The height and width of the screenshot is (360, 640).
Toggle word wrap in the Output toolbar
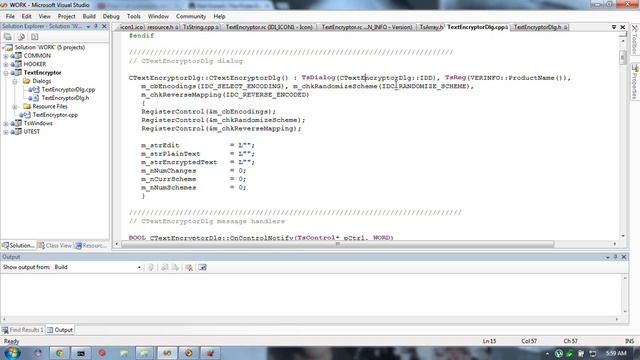click(202, 267)
